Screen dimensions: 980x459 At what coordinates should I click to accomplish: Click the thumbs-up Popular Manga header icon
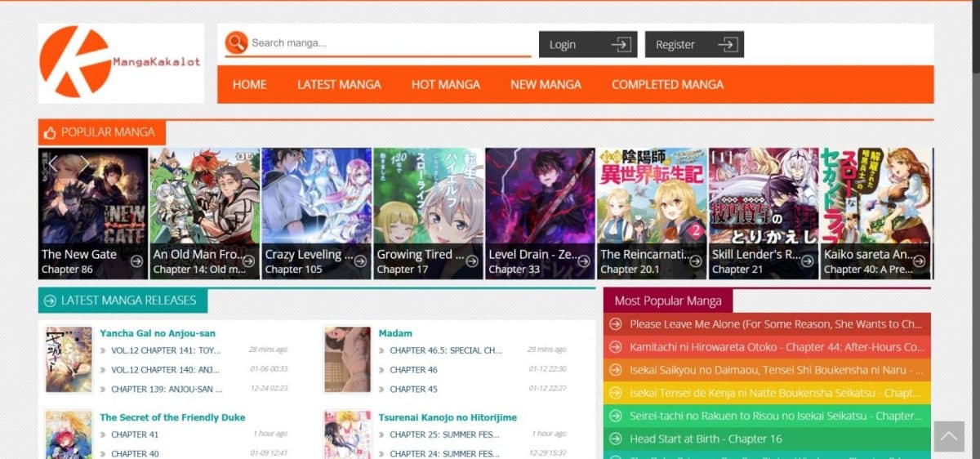point(51,132)
